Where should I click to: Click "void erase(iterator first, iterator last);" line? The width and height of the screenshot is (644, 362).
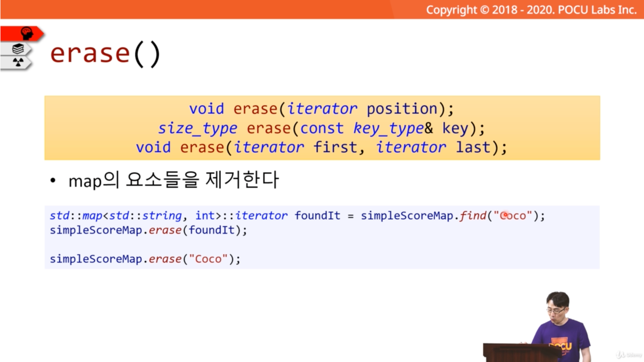[x=322, y=148]
